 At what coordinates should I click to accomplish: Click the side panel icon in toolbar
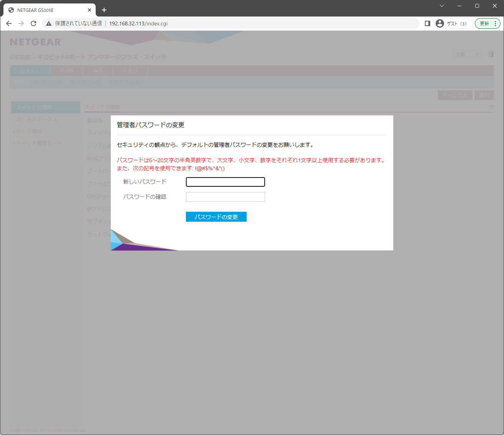[427, 23]
